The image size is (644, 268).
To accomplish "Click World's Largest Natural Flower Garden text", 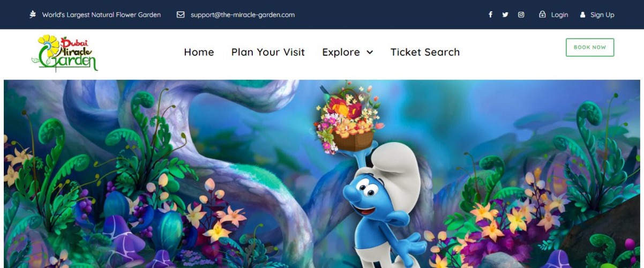I will 101,15.
